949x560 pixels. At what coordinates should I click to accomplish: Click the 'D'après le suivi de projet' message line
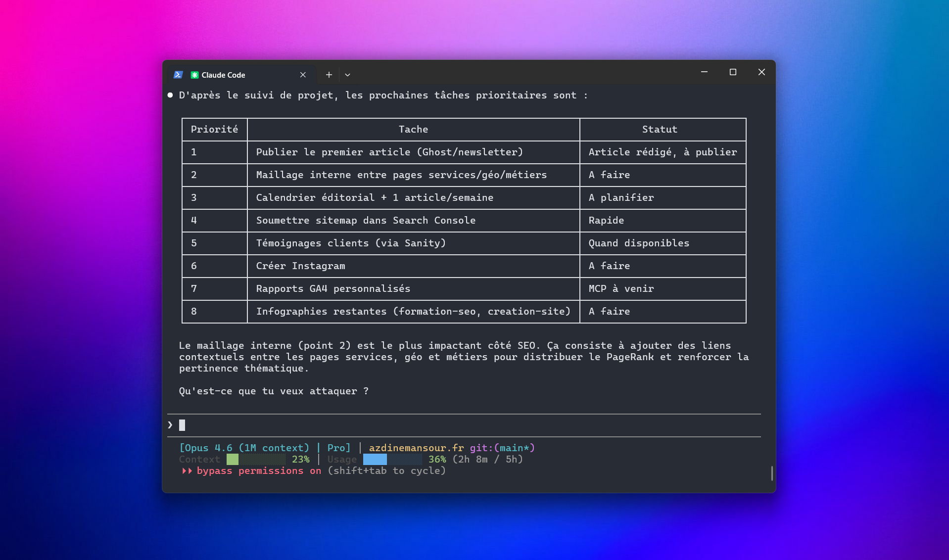(383, 95)
